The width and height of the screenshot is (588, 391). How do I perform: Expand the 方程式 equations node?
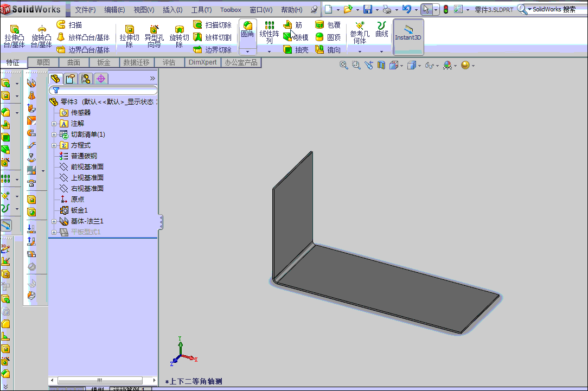click(x=54, y=145)
